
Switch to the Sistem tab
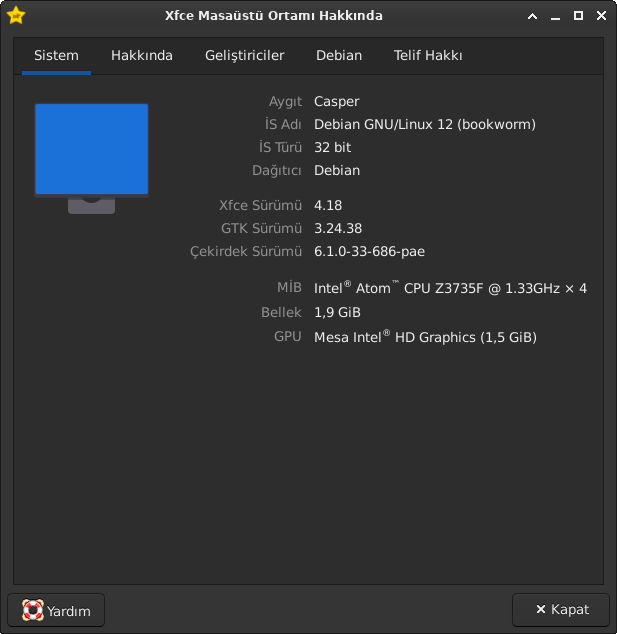point(56,56)
